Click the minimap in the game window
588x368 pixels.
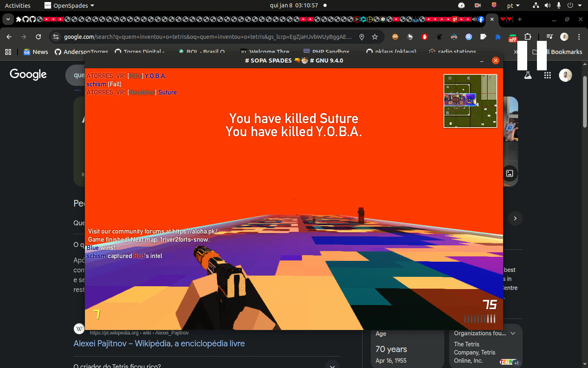(470, 101)
